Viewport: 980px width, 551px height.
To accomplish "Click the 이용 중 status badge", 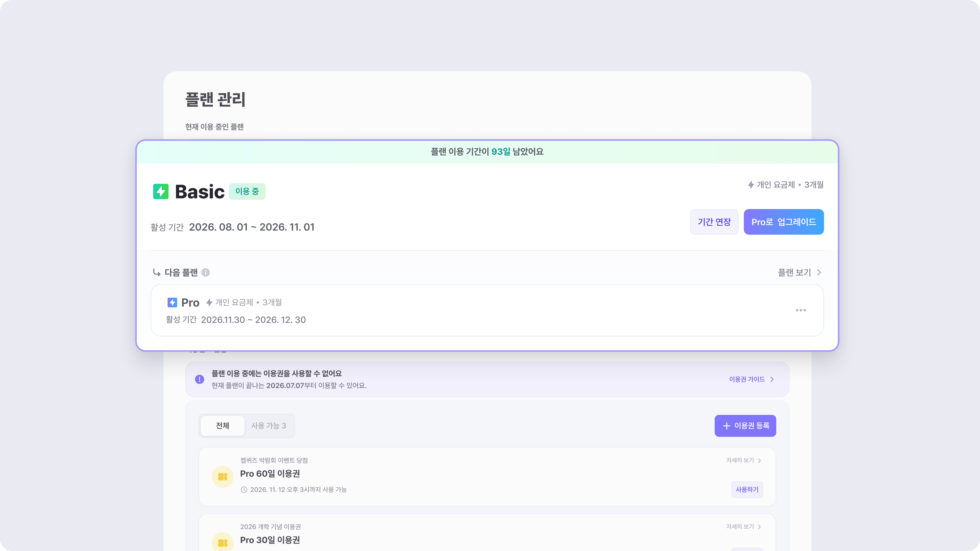I will click(x=247, y=191).
